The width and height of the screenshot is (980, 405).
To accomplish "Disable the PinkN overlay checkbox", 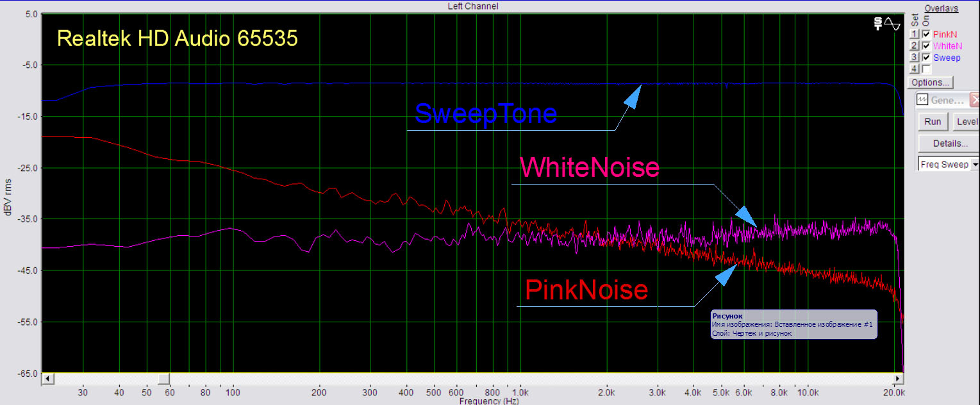I will click(x=926, y=34).
